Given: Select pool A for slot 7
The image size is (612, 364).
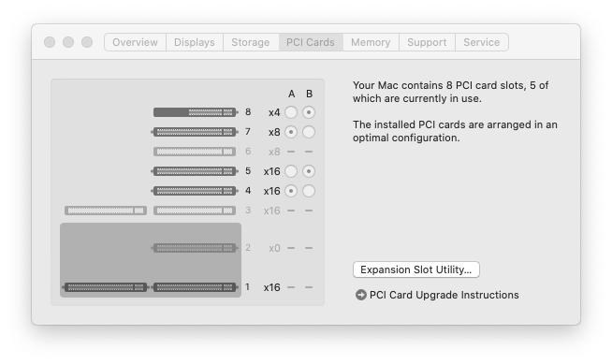Looking at the screenshot, I should coord(291,132).
